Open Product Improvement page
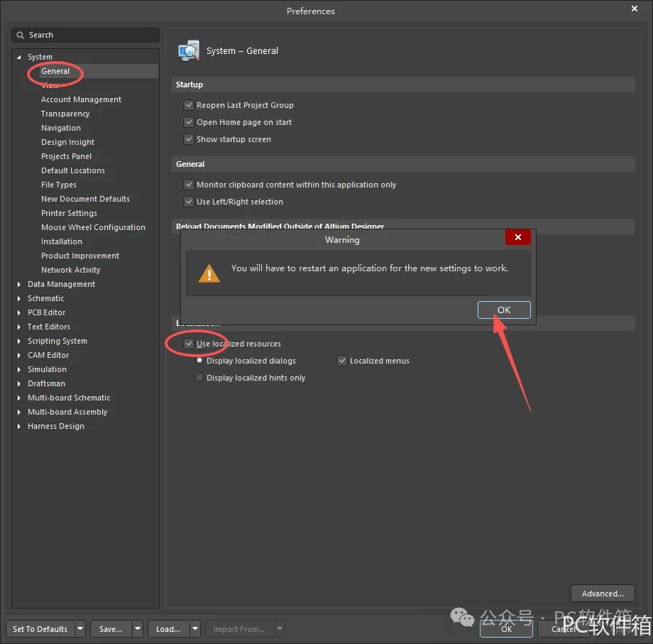Screen dimensions: 653x644 pyautogui.click(x=80, y=256)
